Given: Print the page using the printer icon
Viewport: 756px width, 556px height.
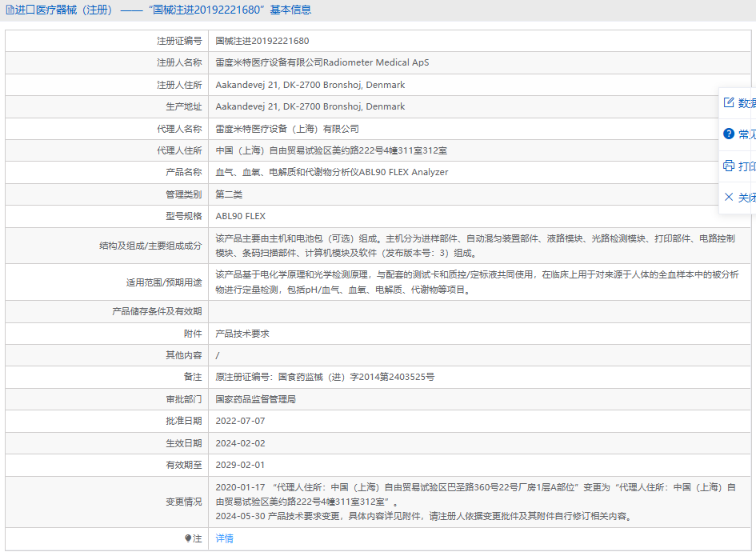Looking at the screenshot, I should click(x=729, y=166).
